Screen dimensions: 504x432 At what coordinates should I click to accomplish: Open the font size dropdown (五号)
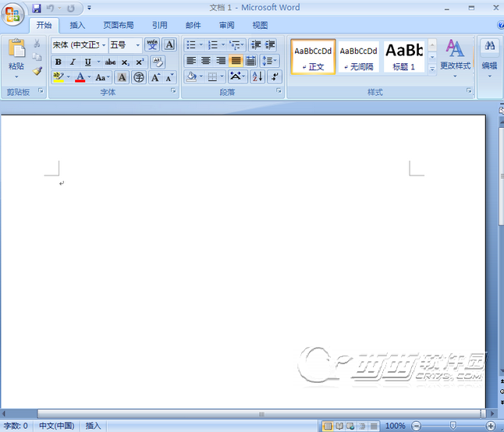(x=138, y=45)
